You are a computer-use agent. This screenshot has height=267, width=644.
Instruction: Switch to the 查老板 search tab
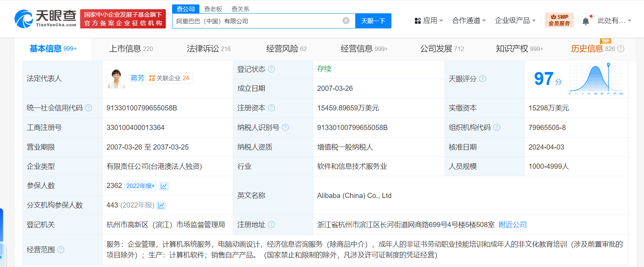(x=213, y=9)
